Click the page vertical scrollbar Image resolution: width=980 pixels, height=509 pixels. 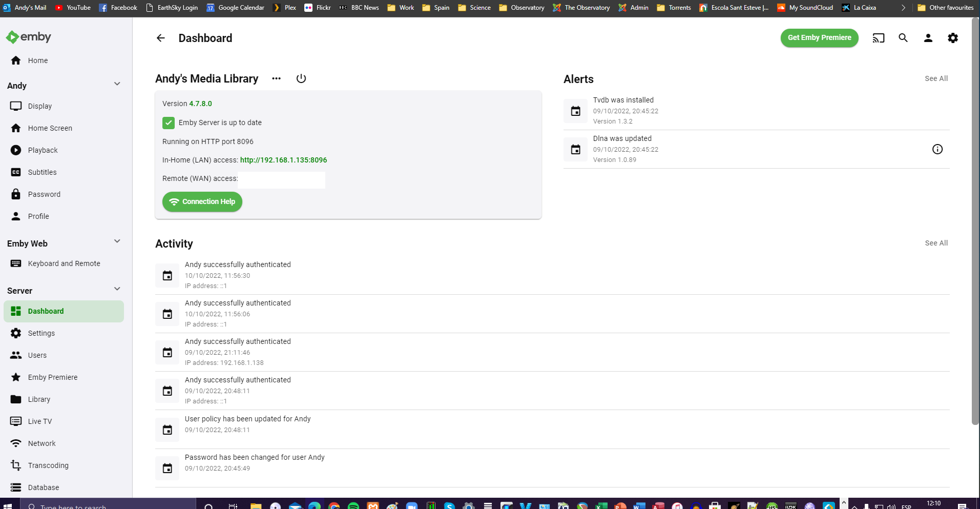tap(975, 220)
